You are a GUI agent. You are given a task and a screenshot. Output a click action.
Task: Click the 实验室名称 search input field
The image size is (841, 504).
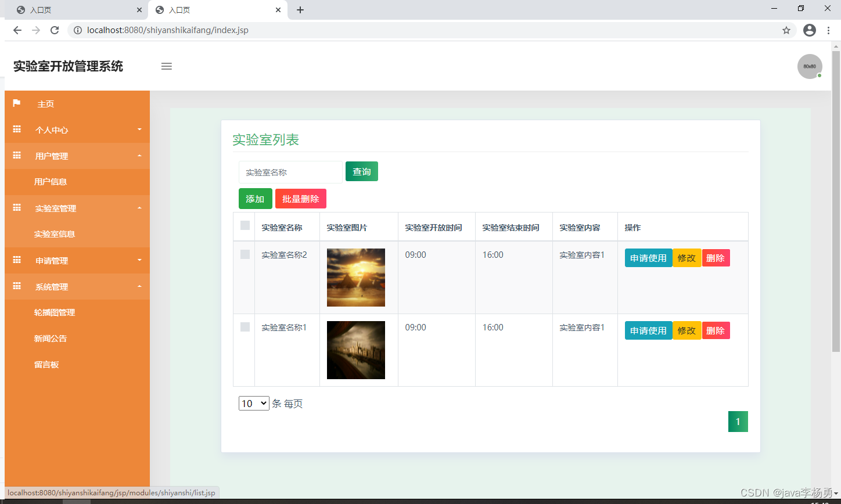pos(289,172)
